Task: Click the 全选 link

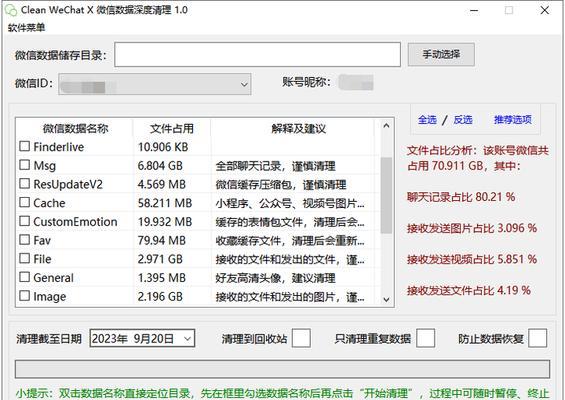Action: coord(427,120)
